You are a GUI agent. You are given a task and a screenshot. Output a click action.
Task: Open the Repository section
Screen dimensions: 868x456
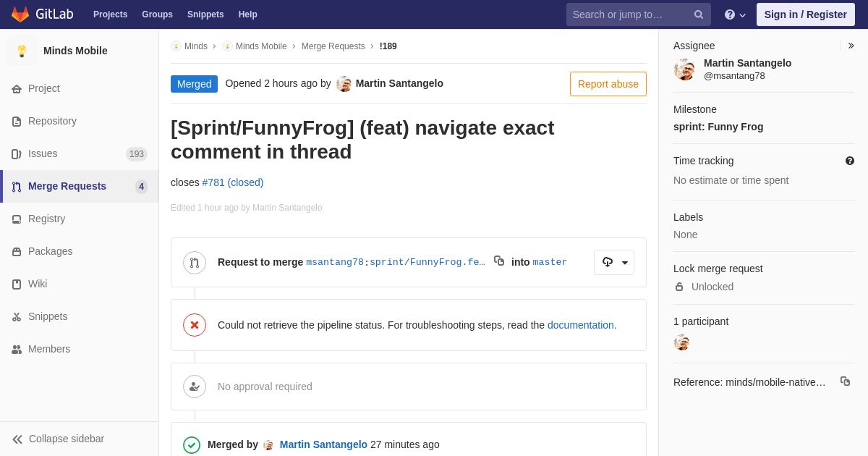(x=52, y=121)
